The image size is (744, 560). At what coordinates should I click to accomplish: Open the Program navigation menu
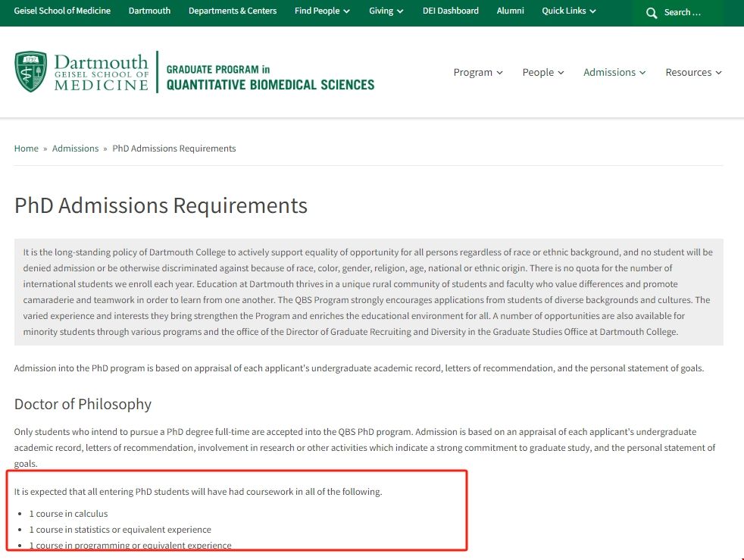click(x=478, y=72)
